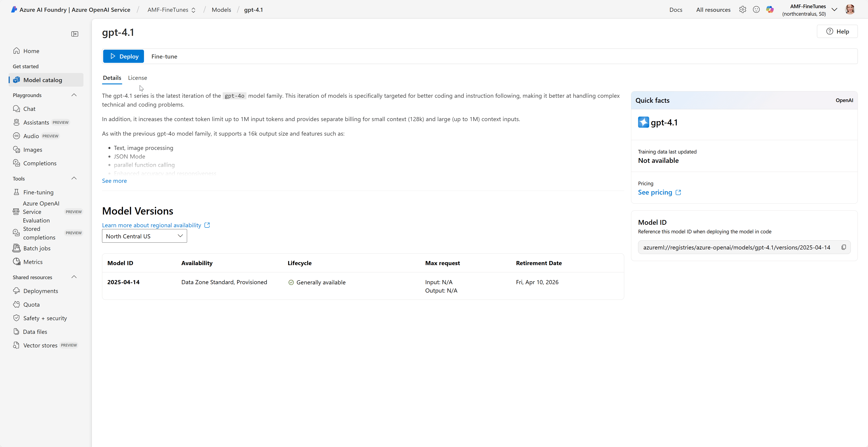This screenshot has width=868, height=447.
Task: Open the Copilot icon in the header
Action: [x=770, y=10]
